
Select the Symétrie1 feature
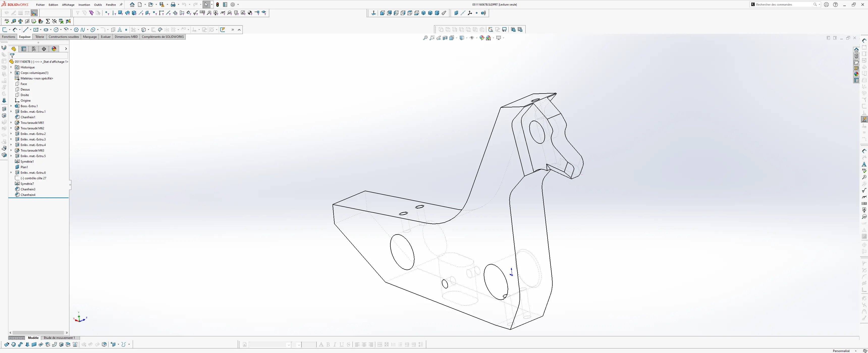point(27,161)
